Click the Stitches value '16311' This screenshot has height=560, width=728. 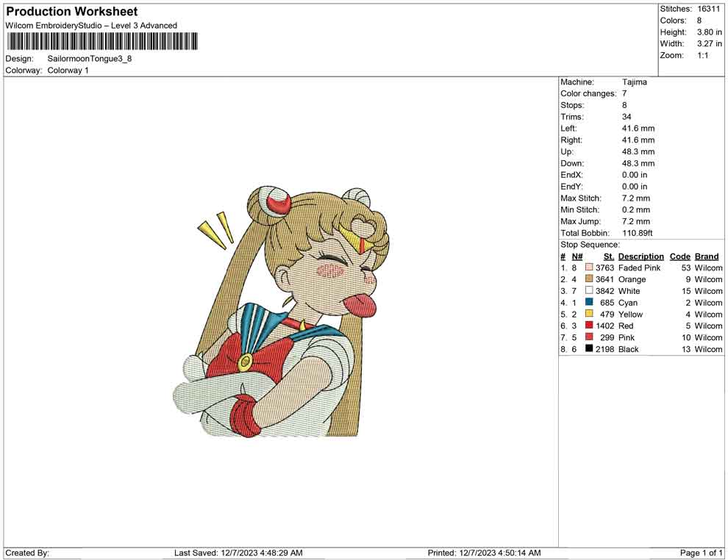click(708, 9)
